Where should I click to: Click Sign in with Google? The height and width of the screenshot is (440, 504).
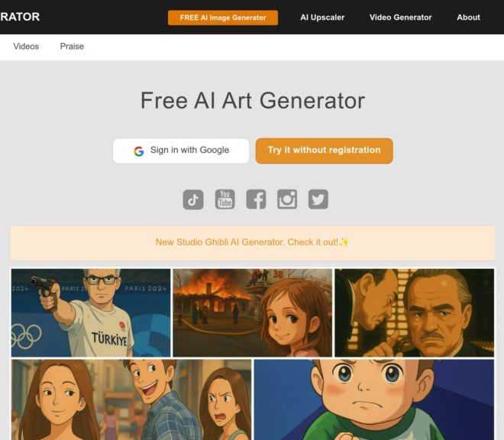tap(181, 150)
